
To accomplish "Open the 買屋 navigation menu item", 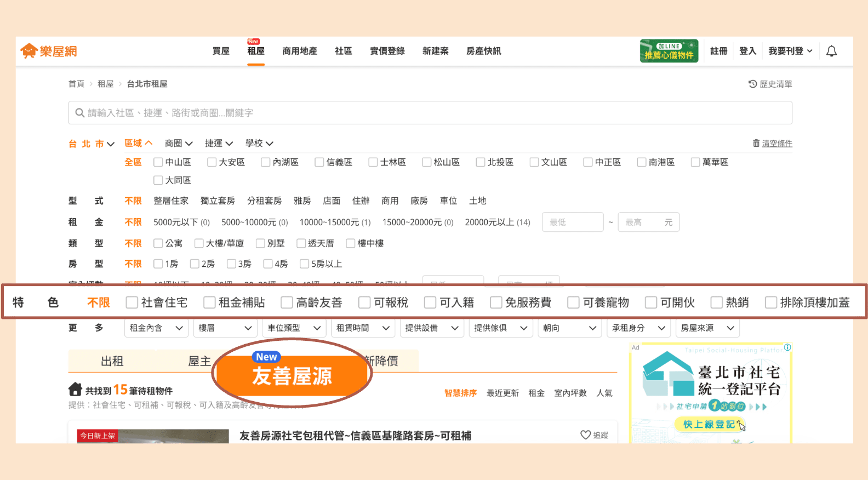I will 221,51.
